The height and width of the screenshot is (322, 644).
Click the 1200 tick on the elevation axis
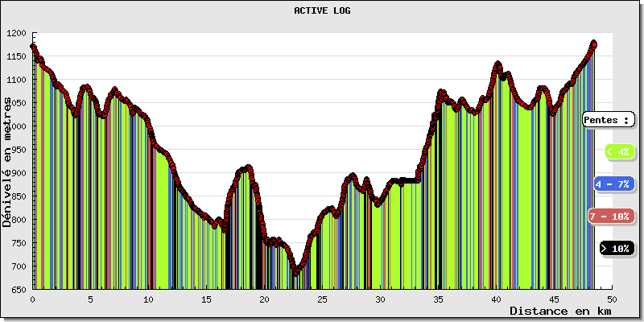(x=16, y=33)
